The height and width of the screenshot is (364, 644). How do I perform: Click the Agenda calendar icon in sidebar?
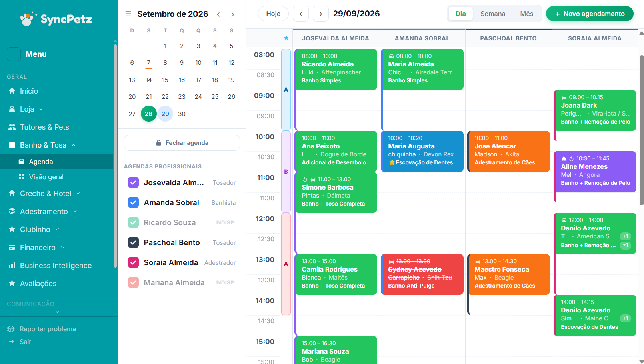coord(22,162)
